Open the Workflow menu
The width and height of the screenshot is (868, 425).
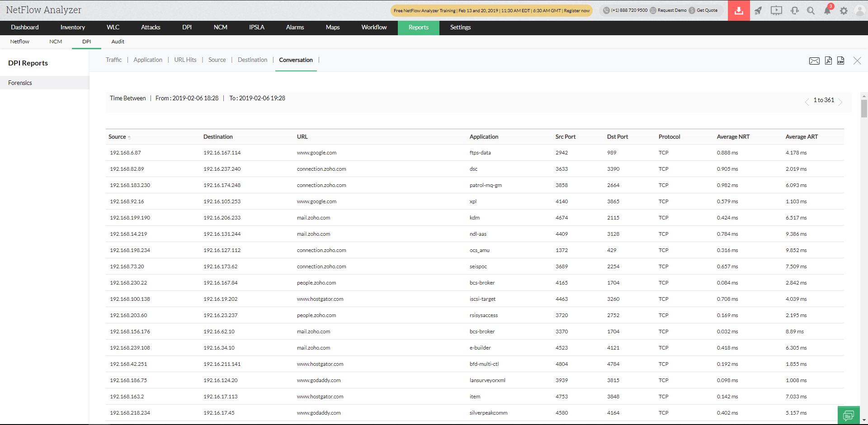point(374,28)
